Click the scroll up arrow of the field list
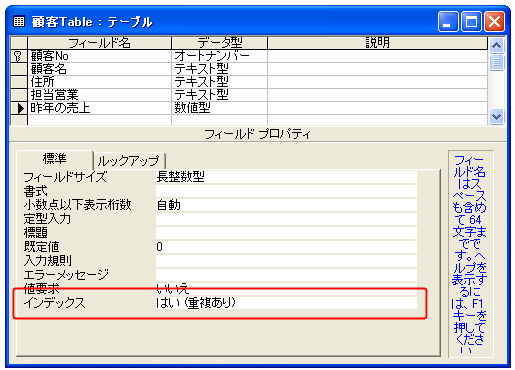 click(x=496, y=45)
